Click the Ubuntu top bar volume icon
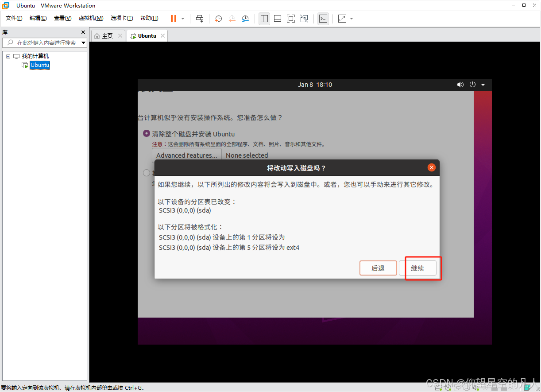Viewport: 541px width, 392px height. point(460,85)
